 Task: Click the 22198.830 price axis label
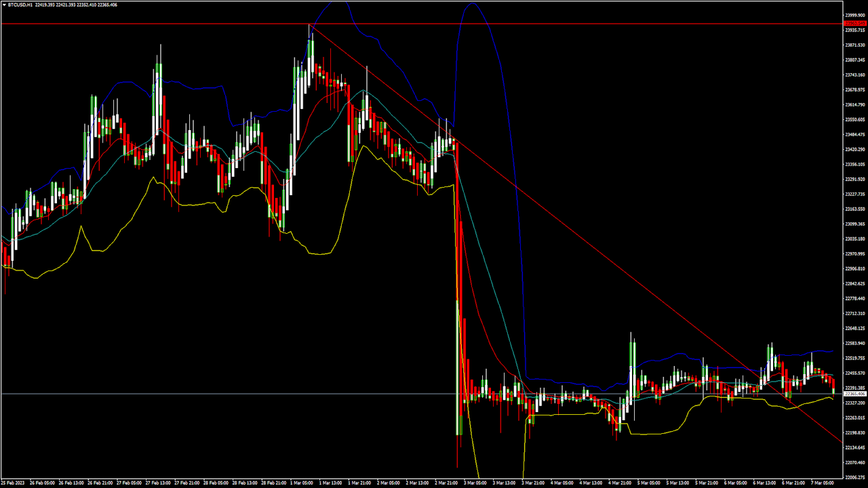pyautogui.click(x=854, y=432)
